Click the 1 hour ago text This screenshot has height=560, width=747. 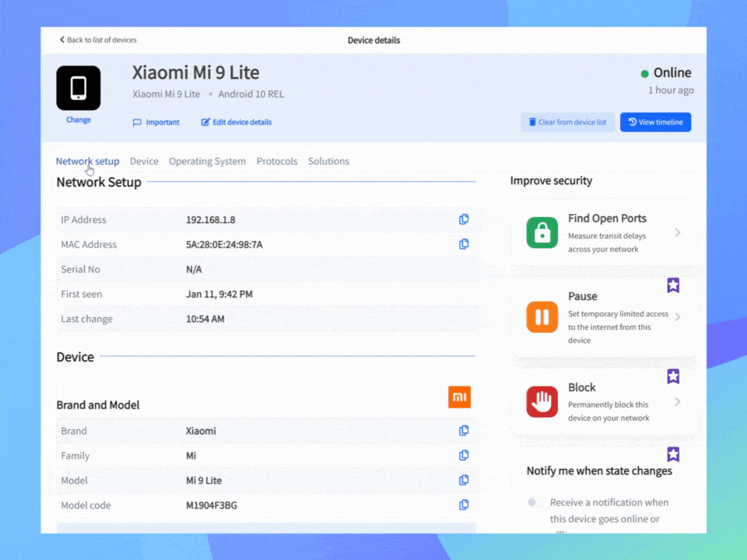pos(671,90)
